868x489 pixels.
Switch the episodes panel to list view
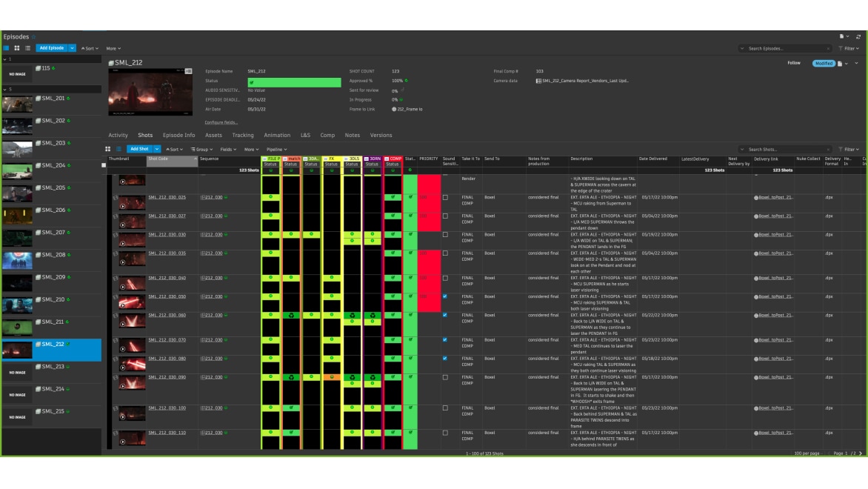pos(27,48)
